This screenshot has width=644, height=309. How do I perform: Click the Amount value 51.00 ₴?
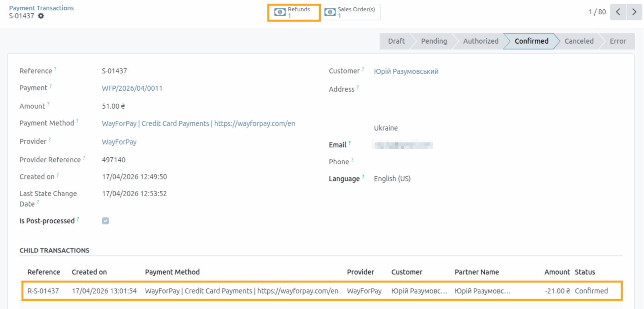pos(113,106)
